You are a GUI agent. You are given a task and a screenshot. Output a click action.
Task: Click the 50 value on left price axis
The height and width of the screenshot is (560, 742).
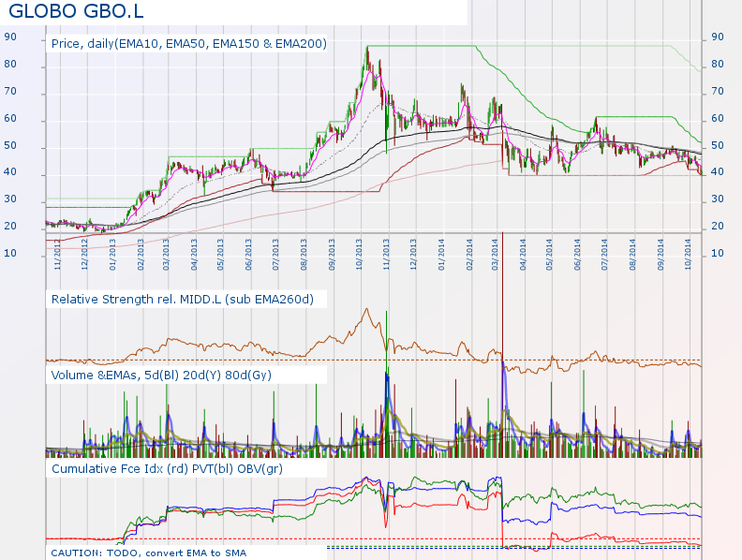click(10, 145)
